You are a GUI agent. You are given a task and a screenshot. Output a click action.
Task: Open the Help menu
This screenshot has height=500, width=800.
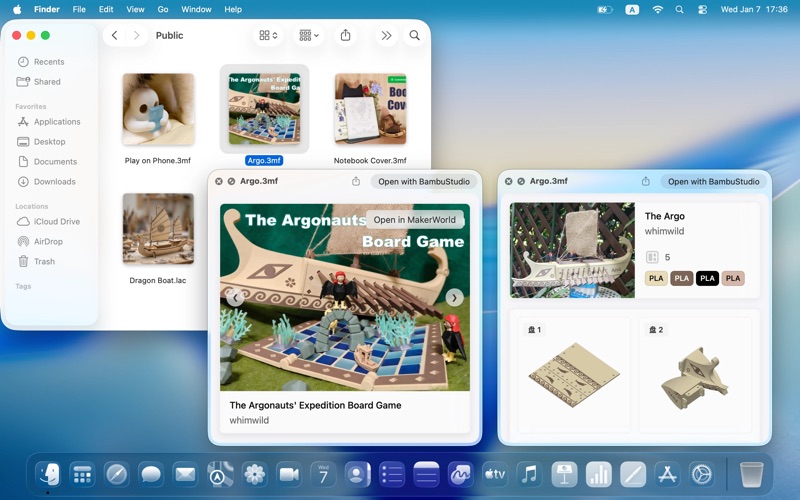233,9
